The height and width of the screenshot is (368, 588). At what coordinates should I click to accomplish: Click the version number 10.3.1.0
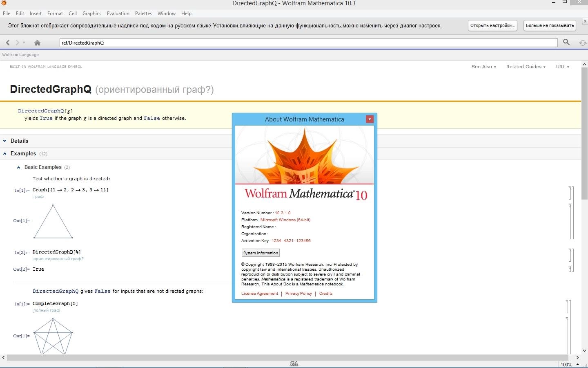click(x=283, y=213)
